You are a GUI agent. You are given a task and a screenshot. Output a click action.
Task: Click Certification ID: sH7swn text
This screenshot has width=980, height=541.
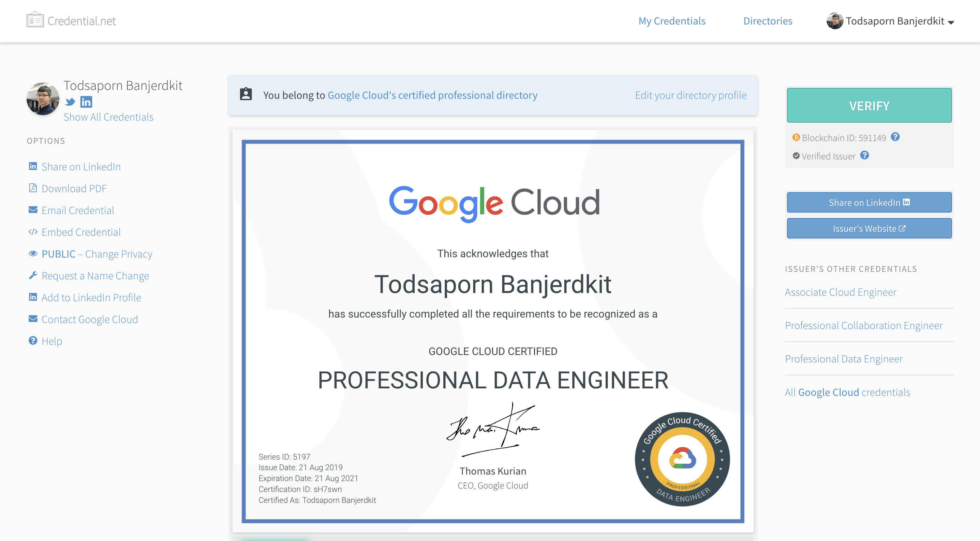click(300, 489)
